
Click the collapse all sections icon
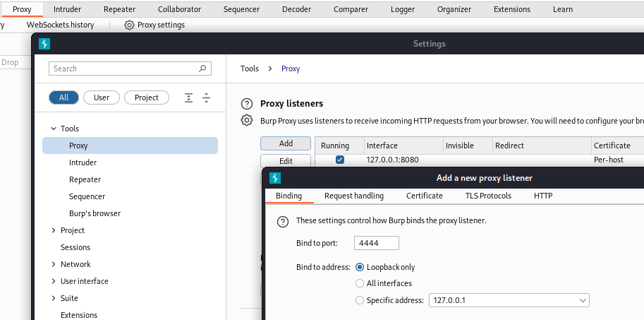click(206, 98)
